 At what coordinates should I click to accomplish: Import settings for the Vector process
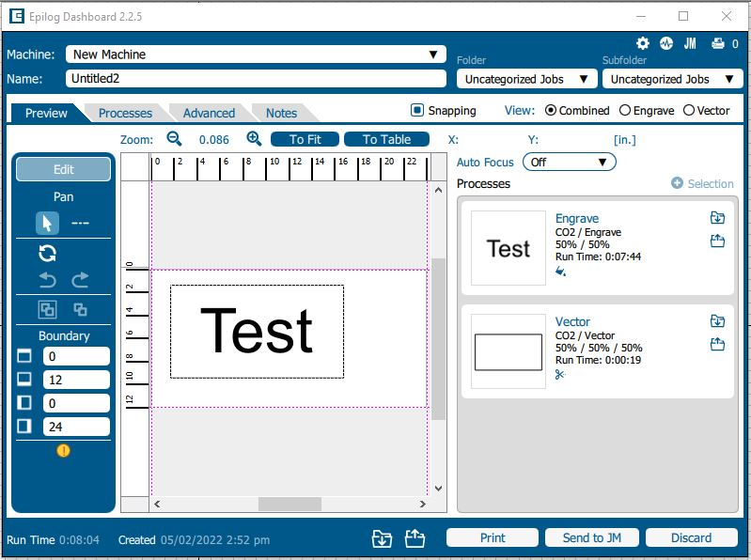coord(717,320)
